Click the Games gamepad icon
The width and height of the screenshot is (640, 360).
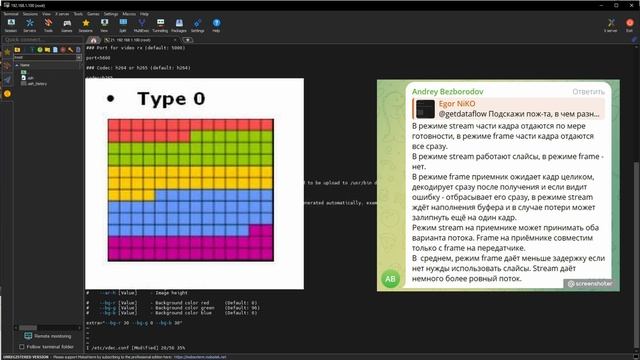point(67,25)
